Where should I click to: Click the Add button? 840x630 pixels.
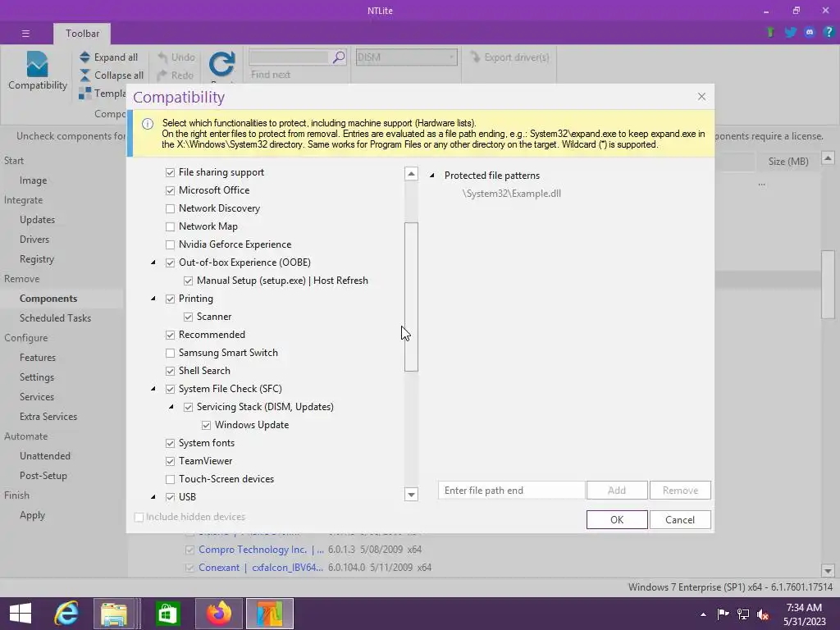[617, 491]
